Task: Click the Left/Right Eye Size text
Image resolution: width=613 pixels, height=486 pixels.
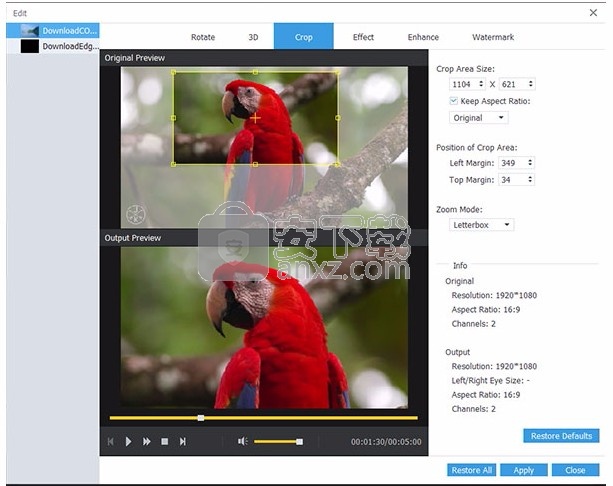Action: 491,380
